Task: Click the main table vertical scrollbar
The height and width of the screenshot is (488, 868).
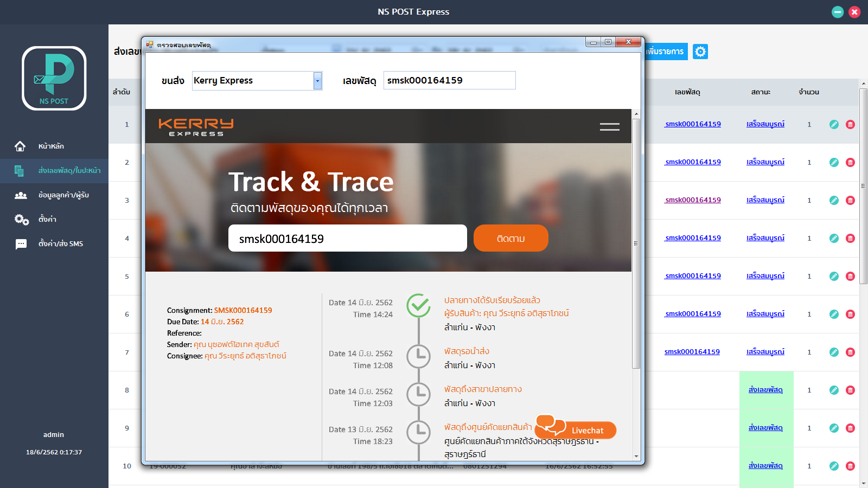Action: point(863,186)
